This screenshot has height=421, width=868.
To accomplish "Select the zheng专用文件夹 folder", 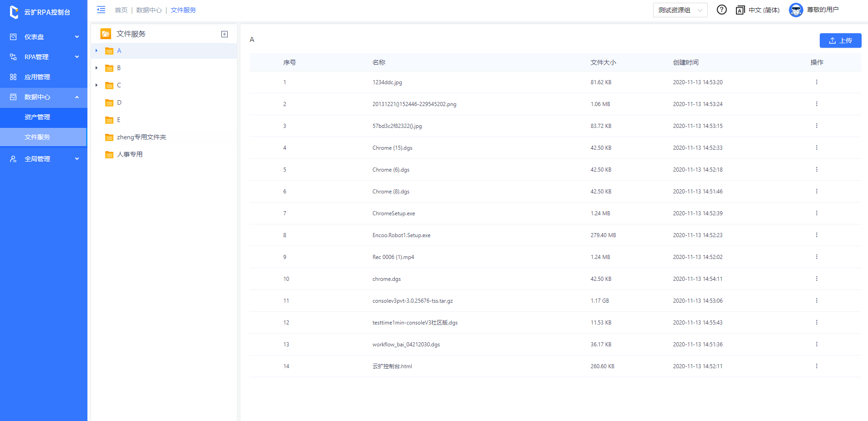I will [141, 137].
